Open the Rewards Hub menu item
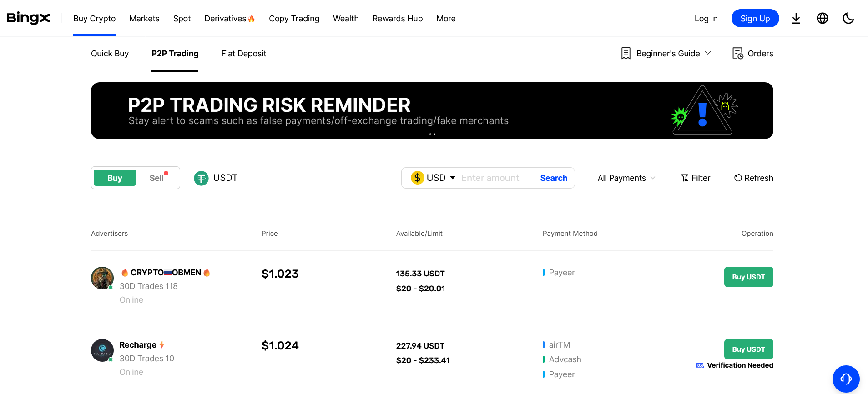The width and height of the screenshot is (868, 394). (x=398, y=19)
